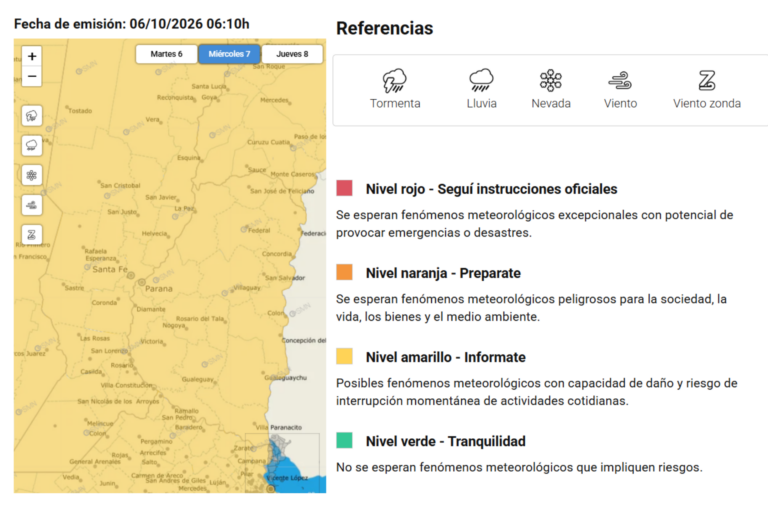This screenshot has width=768, height=512.
Task: Filter map by storm (Tormenta) alerts
Action: [x=32, y=116]
